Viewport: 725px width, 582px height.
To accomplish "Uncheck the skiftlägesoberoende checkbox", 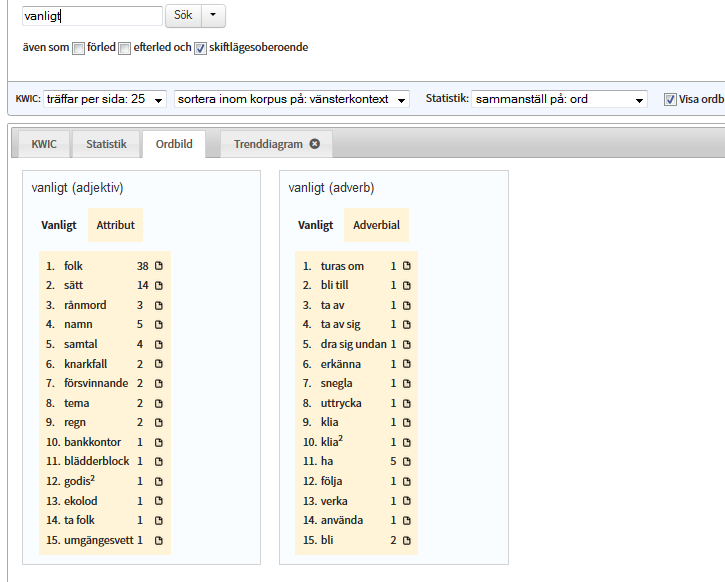I will coord(200,48).
